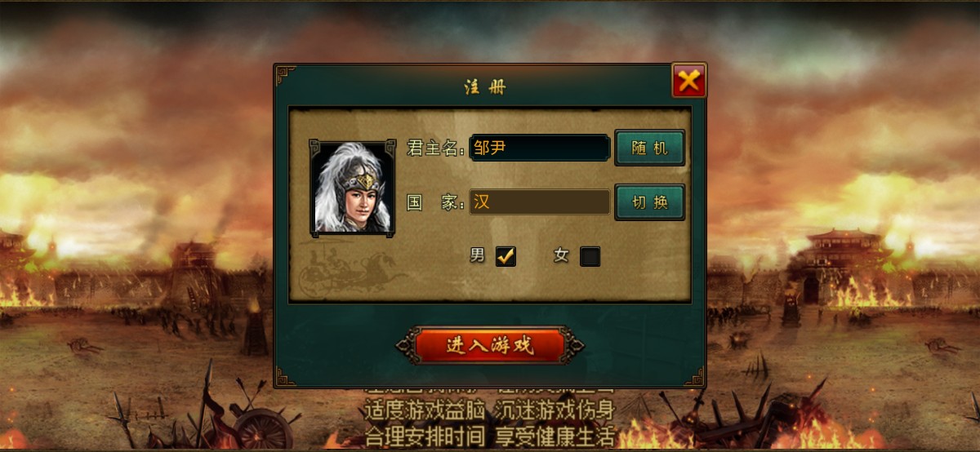Enable the 女 gender checkbox
The image size is (980, 452).
point(590,256)
